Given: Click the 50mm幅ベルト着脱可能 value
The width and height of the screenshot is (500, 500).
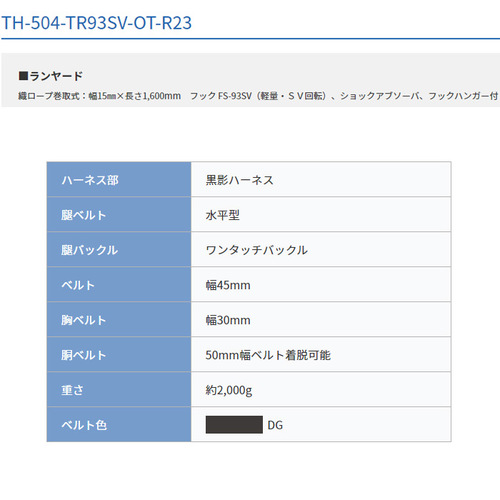Looking at the screenshot, I should click(x=268, y=355).
